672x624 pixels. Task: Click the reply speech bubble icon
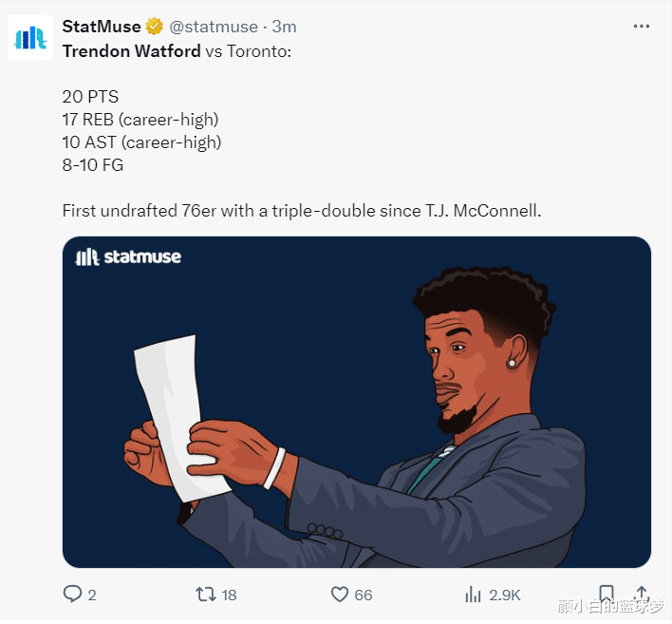click(x=73, y=595)
